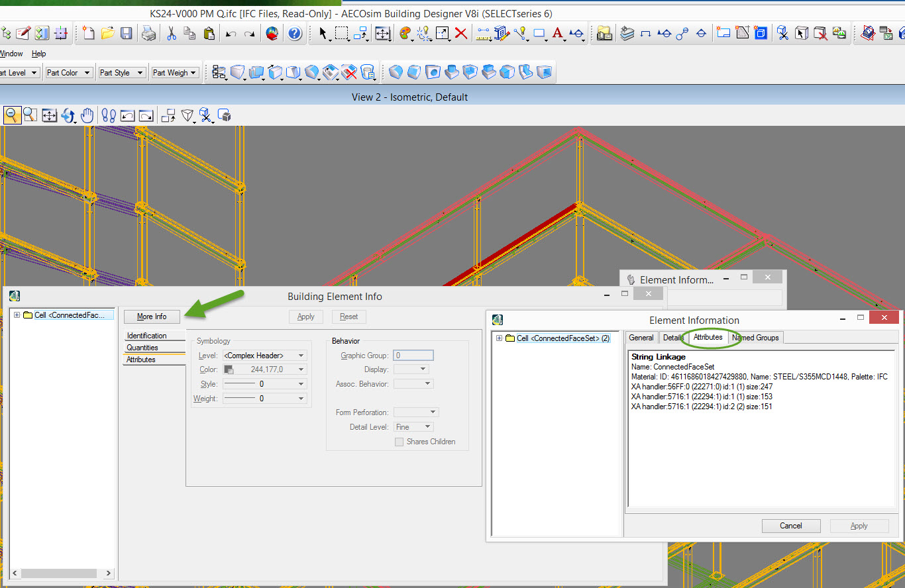
Task: Open the Color swatch showing 244,177,0
Action: pyautogui.click(x=264, y=369)
